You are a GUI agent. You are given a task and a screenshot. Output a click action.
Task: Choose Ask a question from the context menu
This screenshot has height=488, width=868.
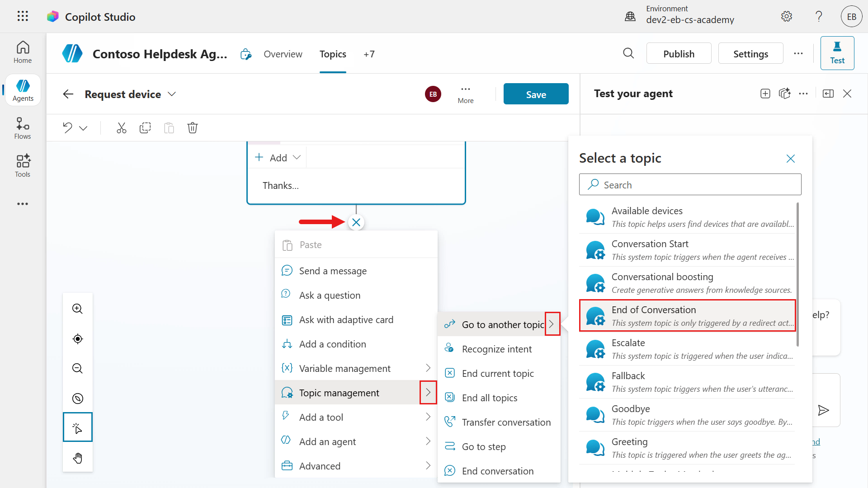329,295
